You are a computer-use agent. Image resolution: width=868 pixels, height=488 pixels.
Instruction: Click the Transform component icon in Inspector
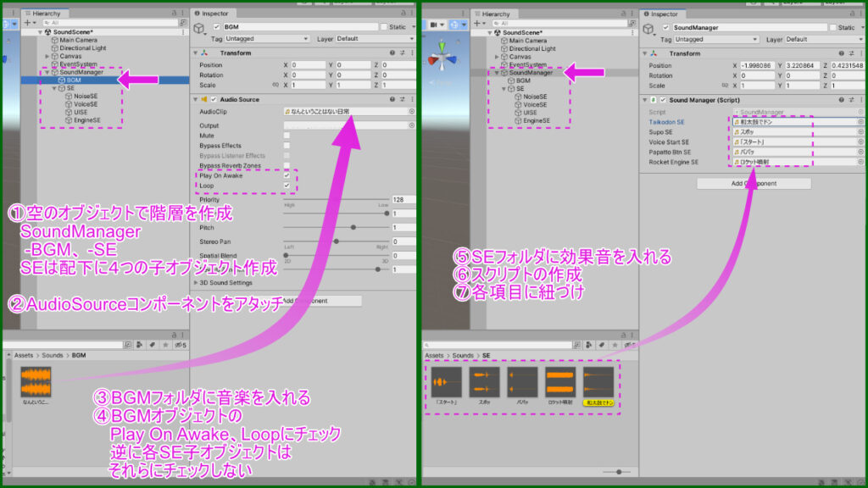click(204, 53)
